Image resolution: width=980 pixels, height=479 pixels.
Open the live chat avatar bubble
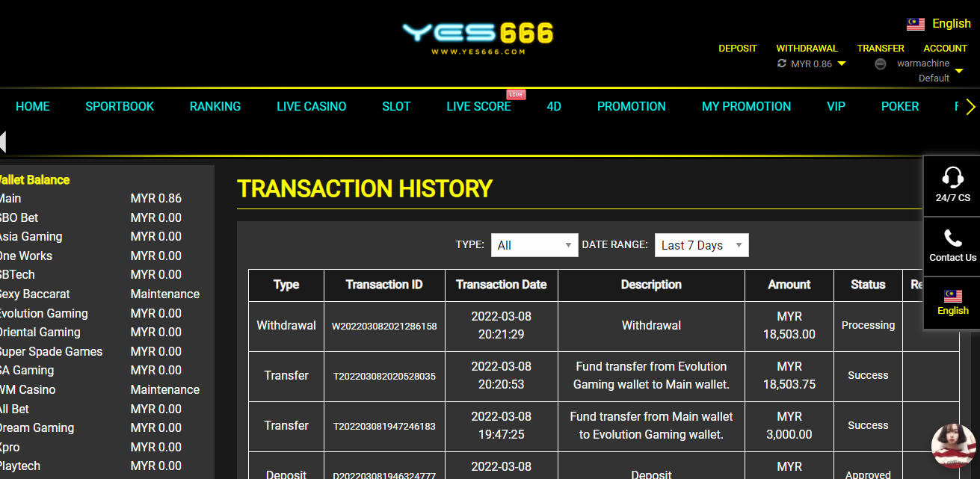[x=953, y=445]
